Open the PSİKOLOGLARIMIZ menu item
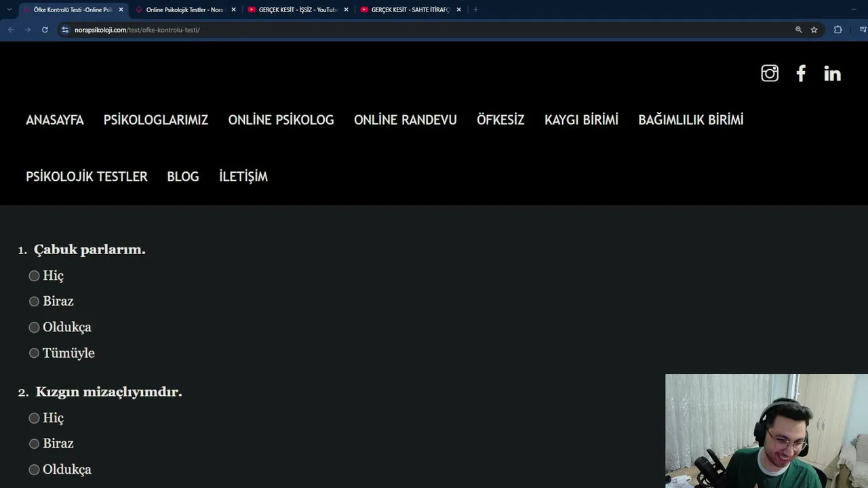Screen dimensions: 868x488 (x=156, y=120)
